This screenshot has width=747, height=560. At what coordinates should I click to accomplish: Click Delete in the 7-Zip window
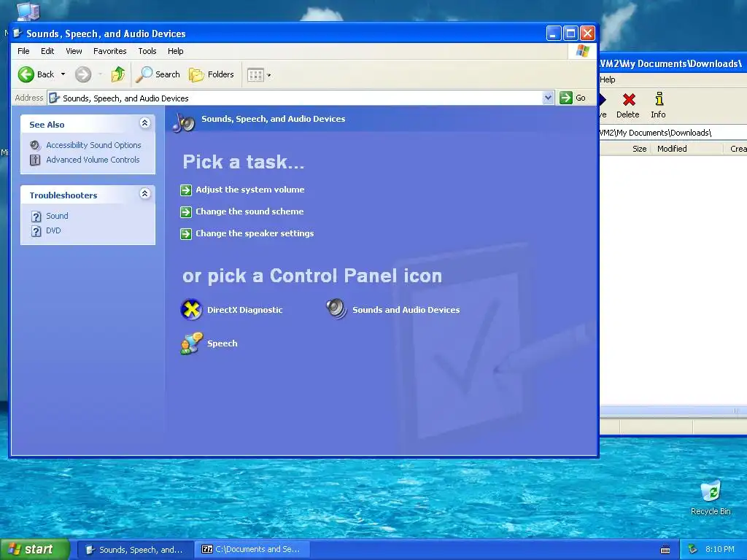(x=628, y=105)
